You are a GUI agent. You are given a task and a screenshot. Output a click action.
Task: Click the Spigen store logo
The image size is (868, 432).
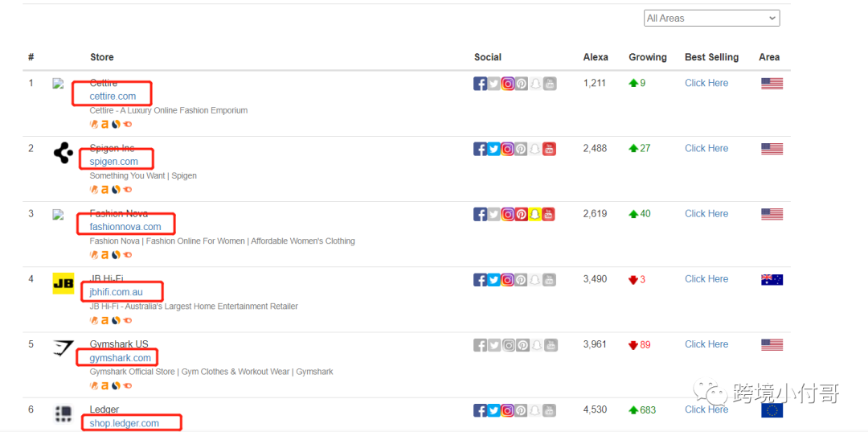[x=63, y=153]
